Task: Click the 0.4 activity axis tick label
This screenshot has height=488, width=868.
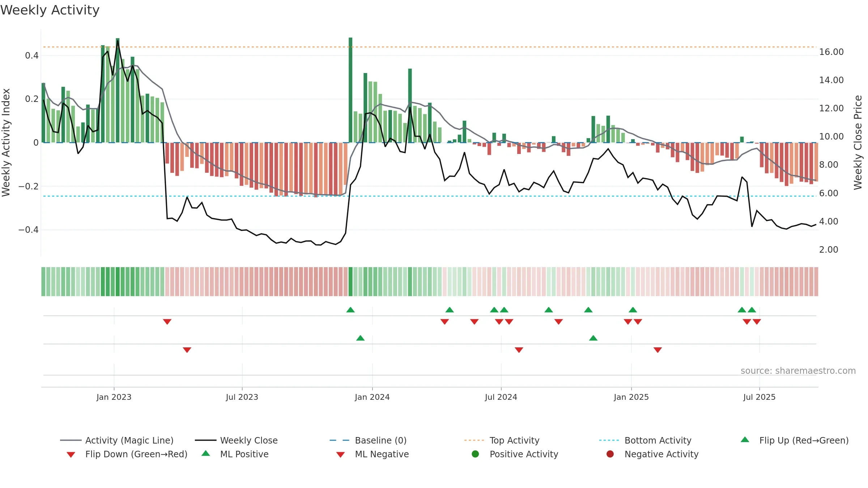Action: [x=32, y=56]
